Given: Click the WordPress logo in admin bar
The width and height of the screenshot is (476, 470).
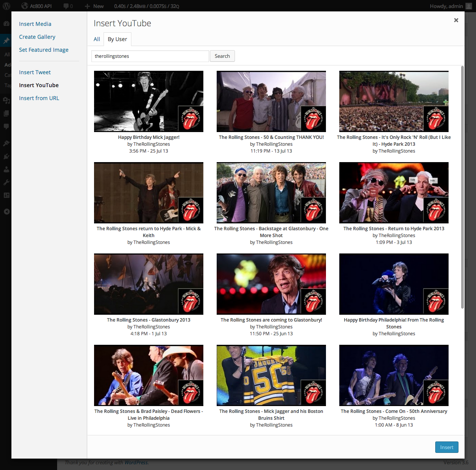Looking at the screenshot, I should pos(6,6).
